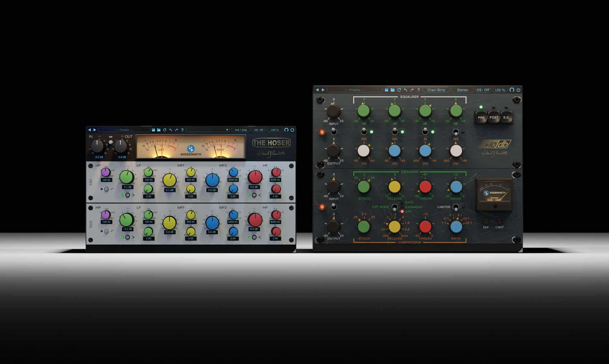Click the headphone icon on the channel strip plugin
609x364 pixels.
pos(512,90)
